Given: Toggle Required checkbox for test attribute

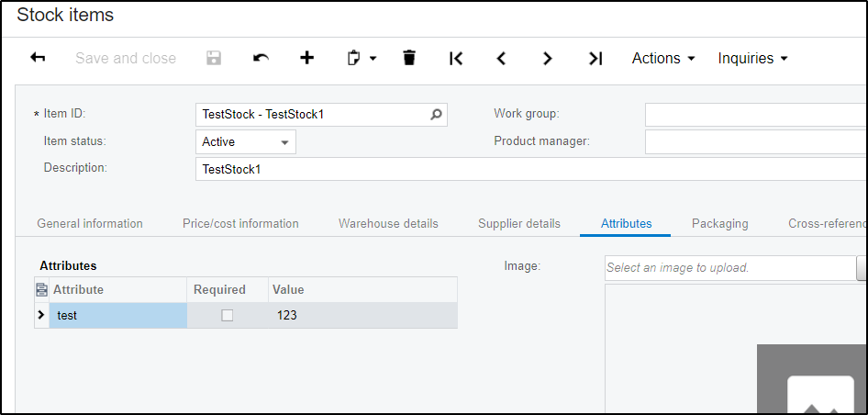Looking at the screenshot, I should click(x=227, y=315).
